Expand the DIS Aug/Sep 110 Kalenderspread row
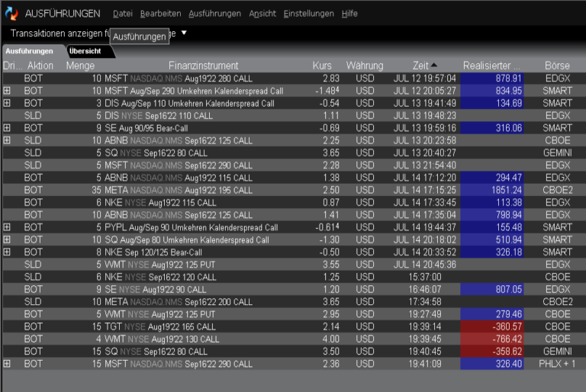Image resolution: width=586 pixels, height=392 pixels. (x=7, y=103)
